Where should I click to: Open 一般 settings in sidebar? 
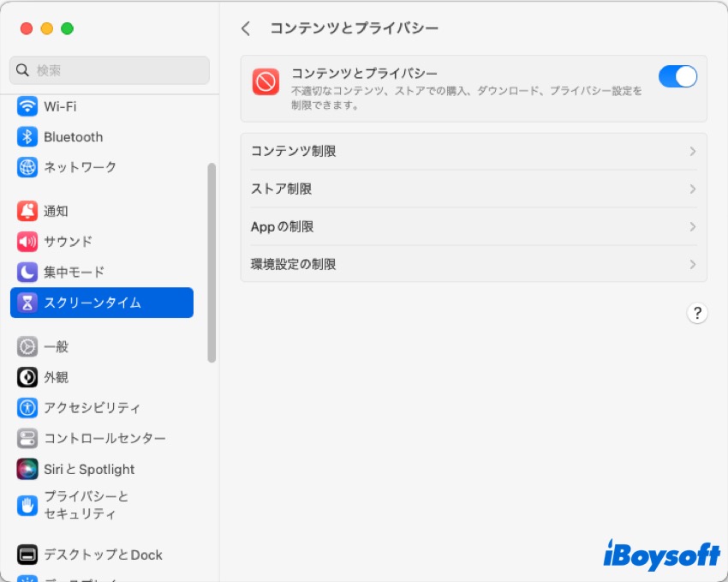pyautogui.click(x=57, y=347)
